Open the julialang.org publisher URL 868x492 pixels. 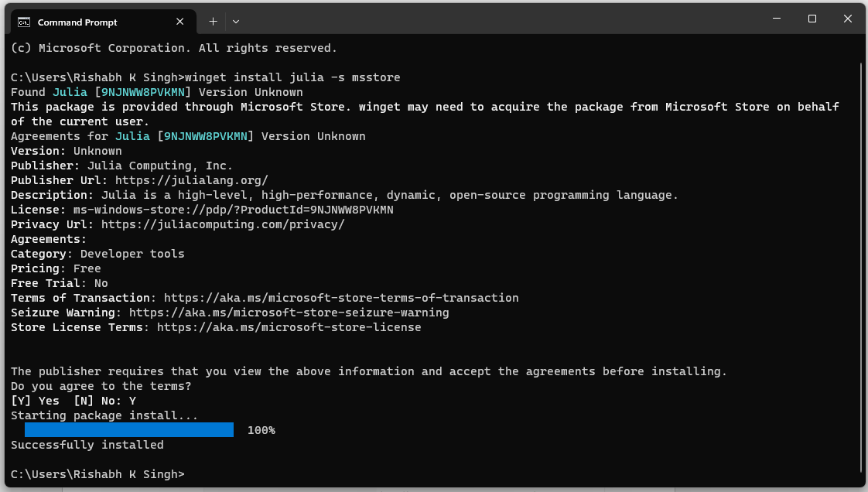(192, 180)
